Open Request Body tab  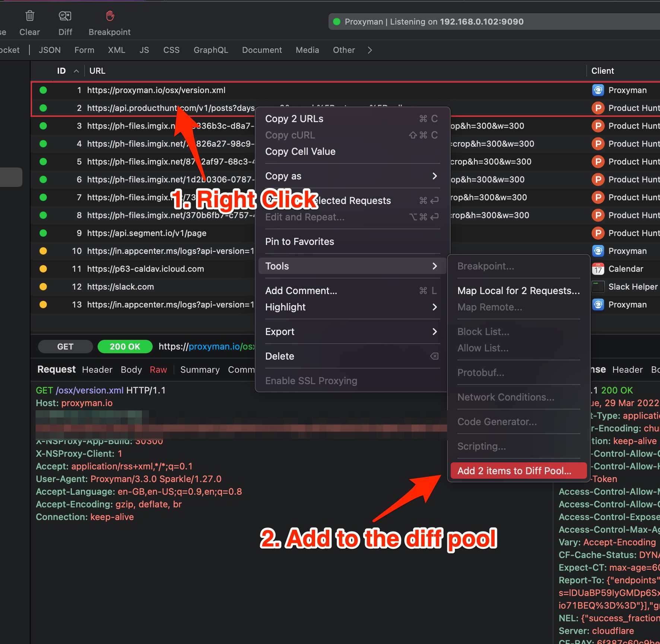pos(131,370)
